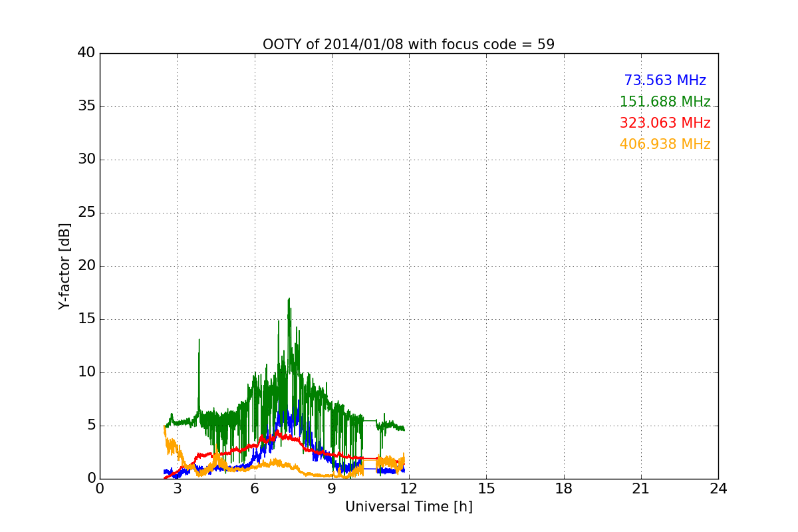Click the x-axis tick label 3
Image resolution: width=798 pixels, height=532 pixels.
(x=177, y=489)
